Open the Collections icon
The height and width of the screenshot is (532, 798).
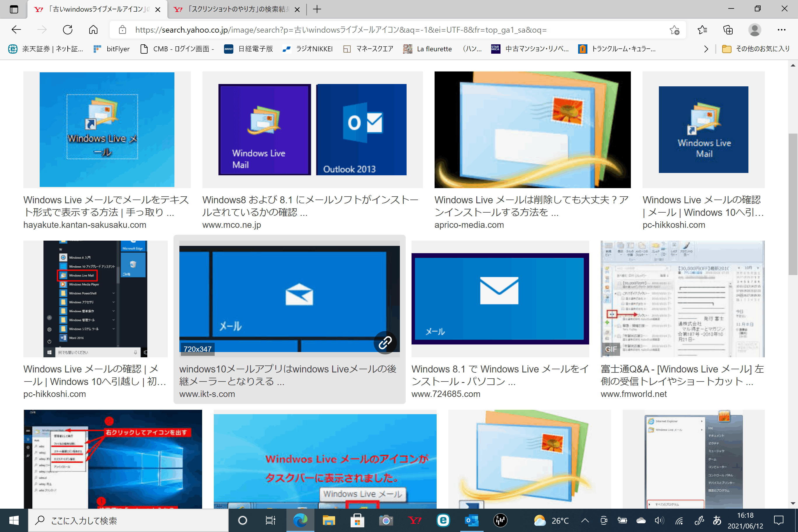tap(728, 30)
